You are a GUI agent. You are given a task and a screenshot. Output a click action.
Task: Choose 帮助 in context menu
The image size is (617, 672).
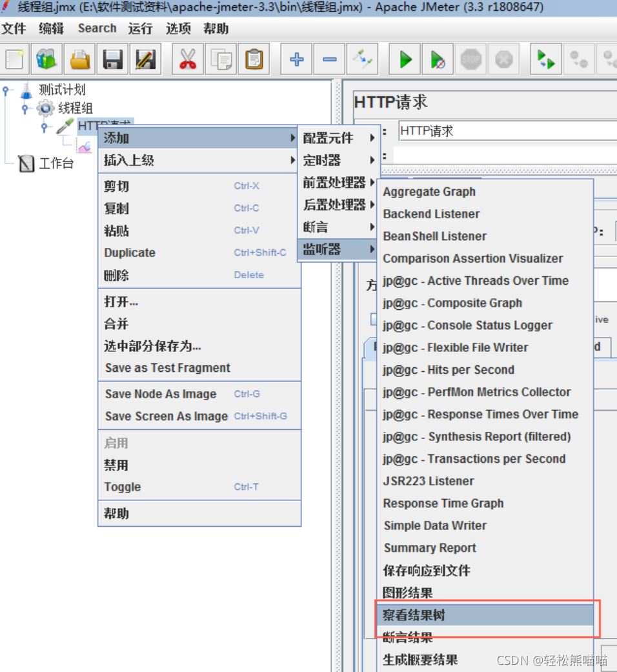(199, 513)
